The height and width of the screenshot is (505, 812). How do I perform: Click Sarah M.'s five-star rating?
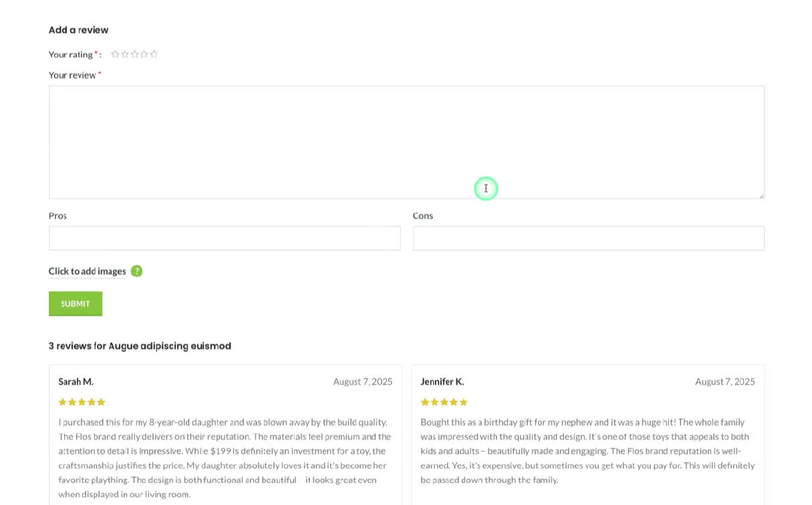(x=82, y=402)
